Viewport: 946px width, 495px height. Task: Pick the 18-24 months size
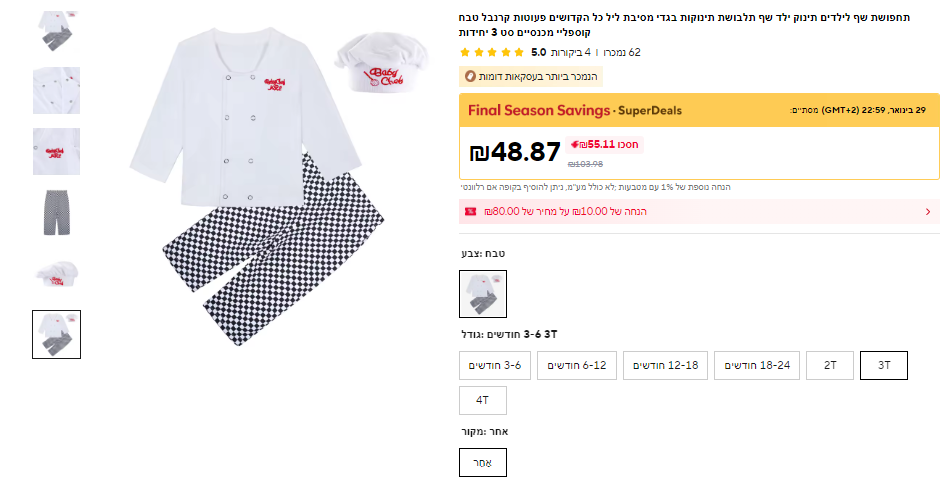pyautogui.click(x=757, y=365)
